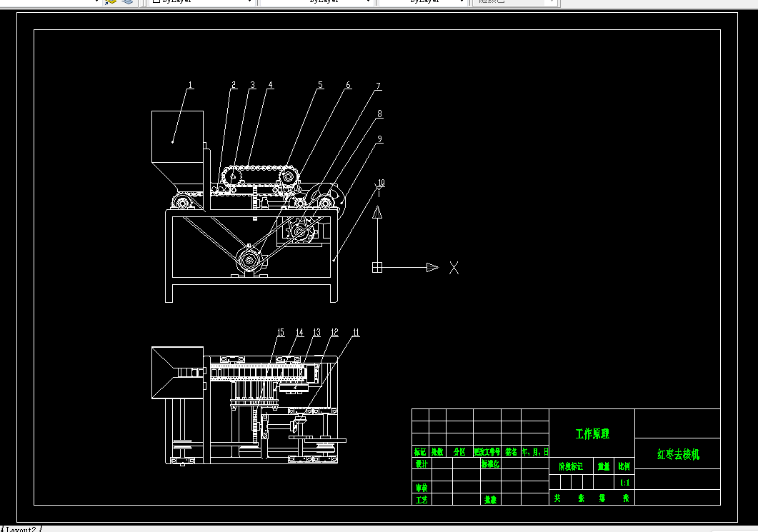Open the middle linetype ByLayer dropdown
This screenshot has width=758, height=532.
pyautogui.click(x=316, y=1)
